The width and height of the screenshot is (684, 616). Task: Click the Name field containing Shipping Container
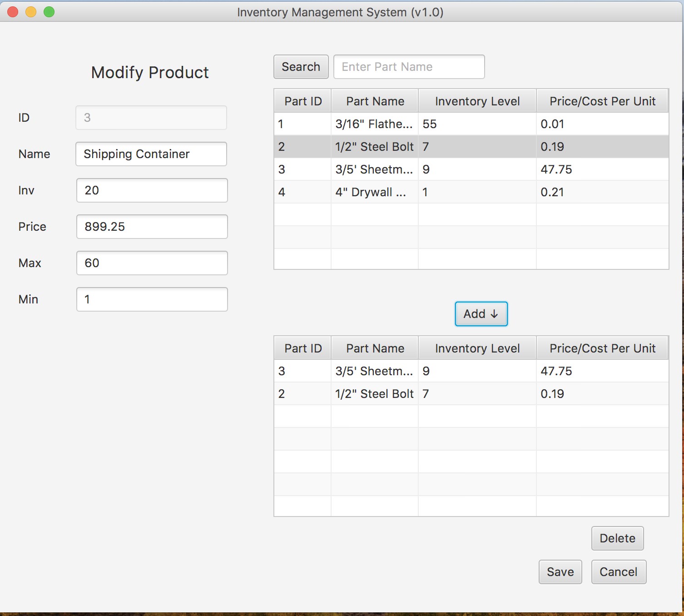[x=151, y=154]
